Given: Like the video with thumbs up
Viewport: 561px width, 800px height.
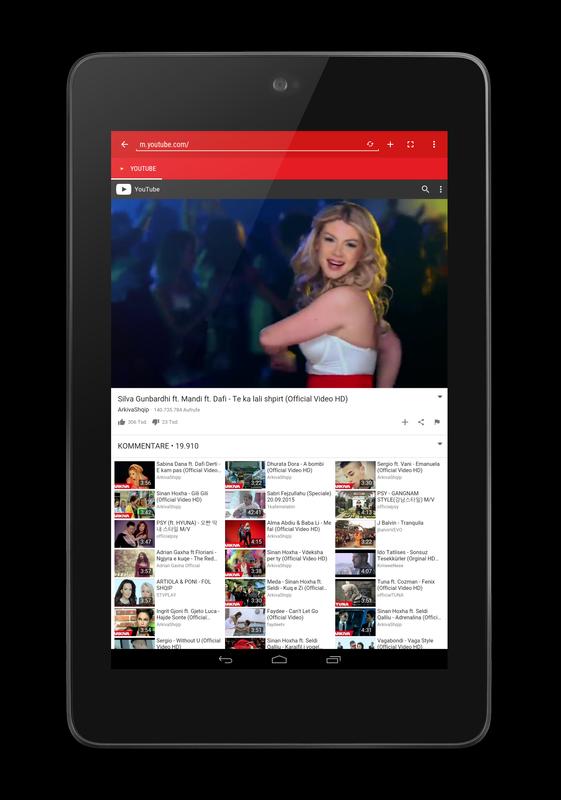Looking at the screenshot, I should coord(121,422).
